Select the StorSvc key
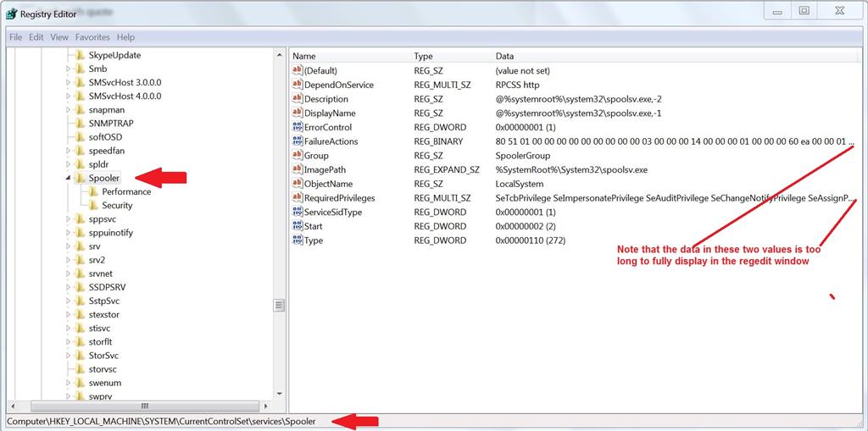868x431 pixels. tap(103, 356)
